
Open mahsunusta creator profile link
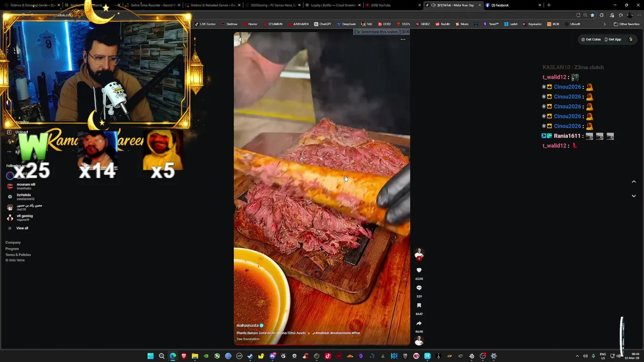(x=248, y=325)
